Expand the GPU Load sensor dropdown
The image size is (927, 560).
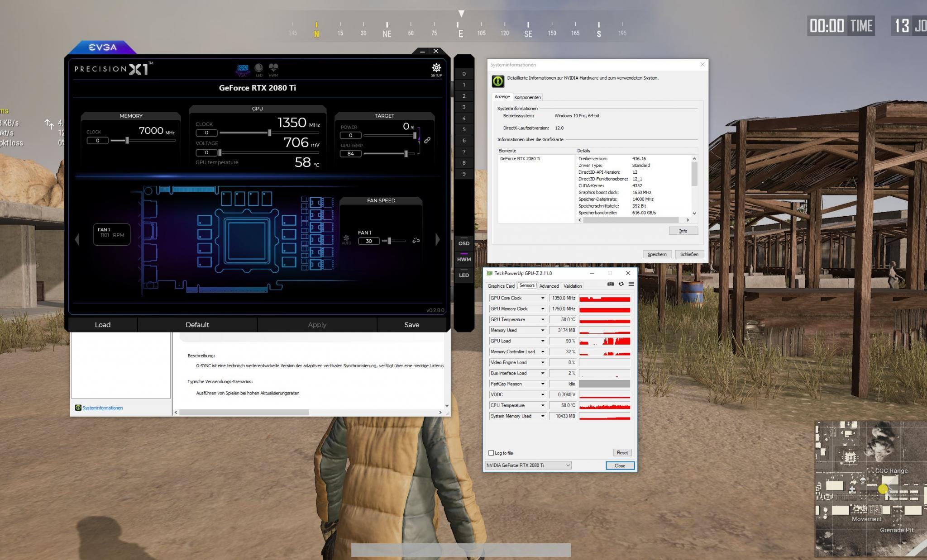543,341
